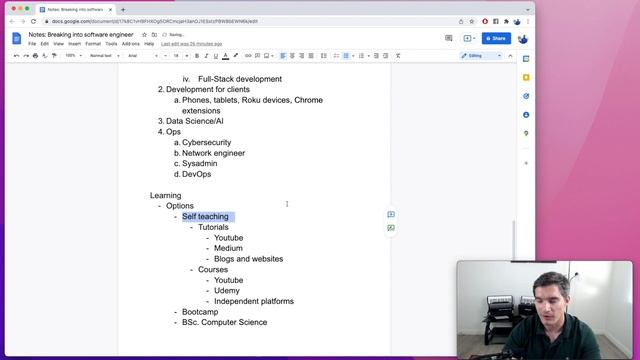Clear formatting from selected text
Image resolution: width=640 pixels, height=360 pixels.
398,56
